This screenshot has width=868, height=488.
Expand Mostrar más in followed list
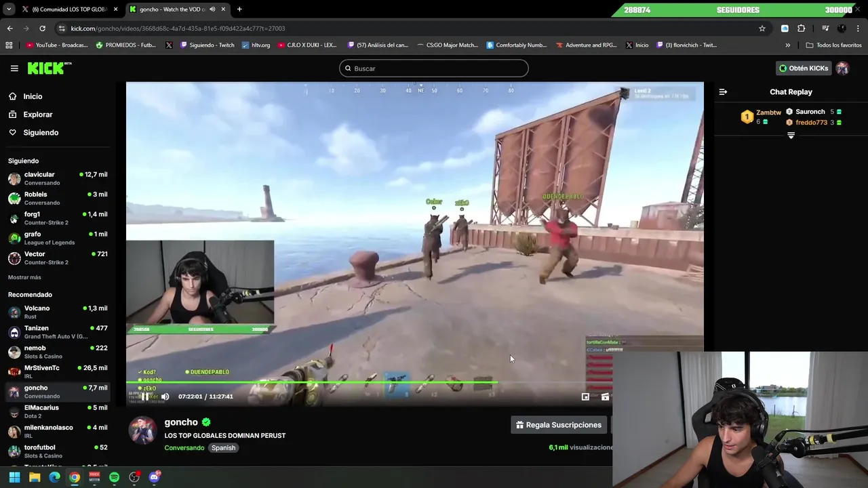tap(24, 277)
